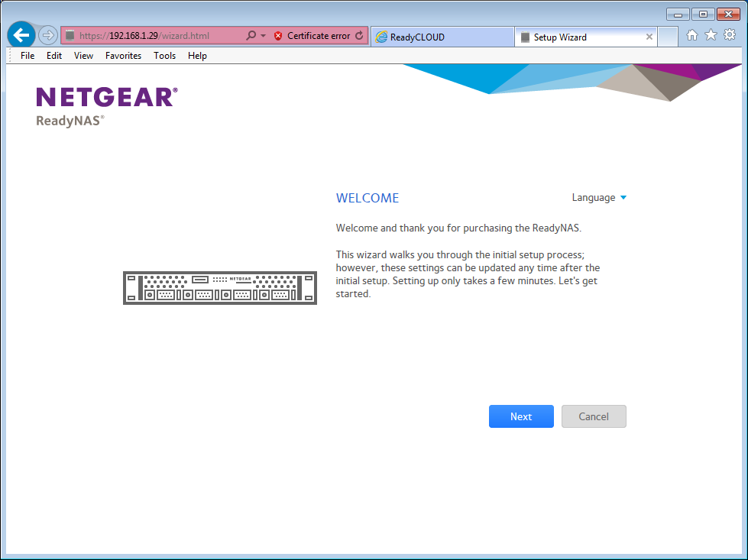Click the Next button
Viewport: 748px width, 560px height.
[x=521, y=416]
